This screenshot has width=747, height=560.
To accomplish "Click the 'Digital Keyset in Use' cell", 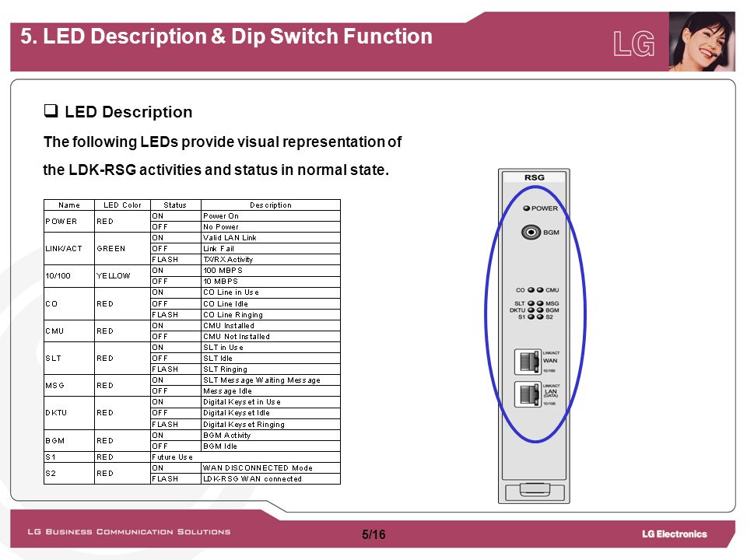I will pyautogui.click(x=271, y=402).
